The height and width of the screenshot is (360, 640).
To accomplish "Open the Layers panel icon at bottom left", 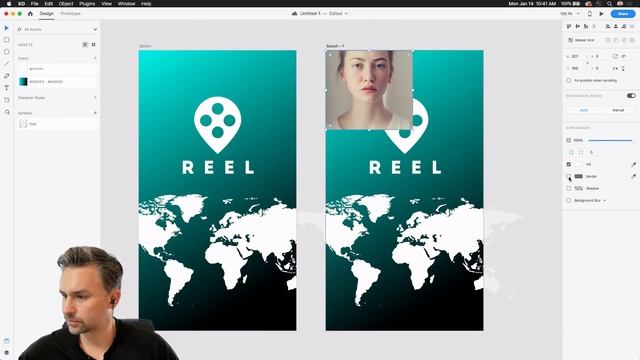I will click(7, 353).
